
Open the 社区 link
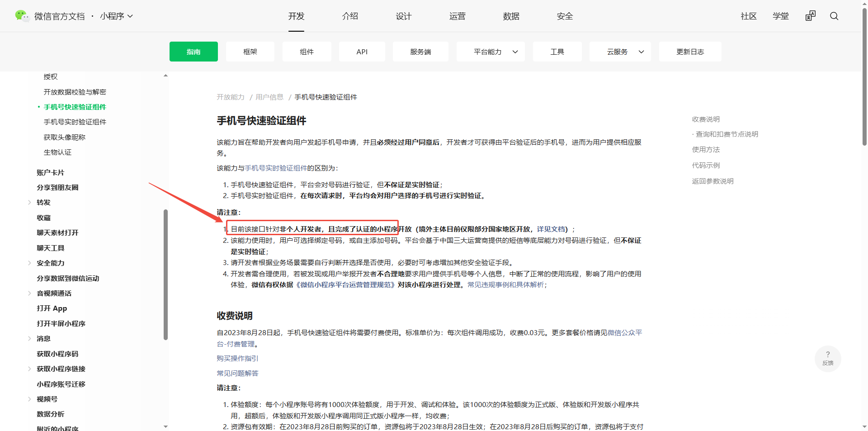(749, 16)
